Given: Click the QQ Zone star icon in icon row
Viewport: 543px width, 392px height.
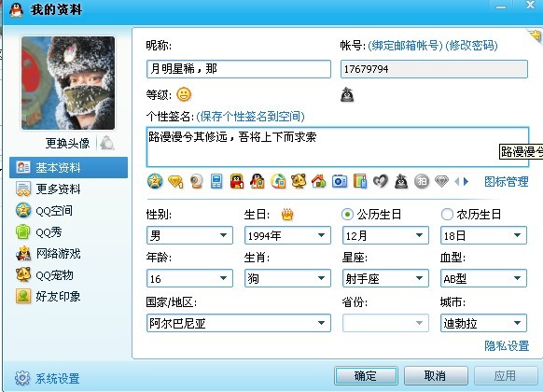Looking at the screenshot, I should click(x=155, y=181).
